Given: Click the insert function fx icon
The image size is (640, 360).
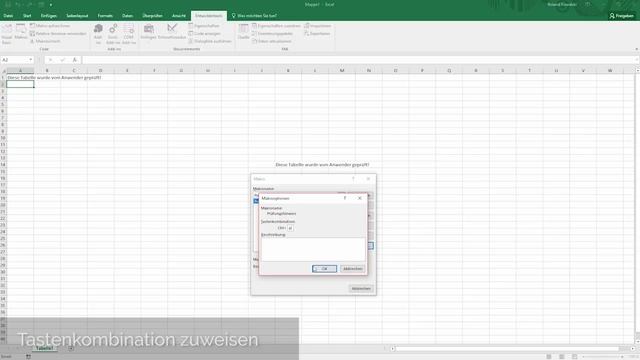Looking at the screenshot, I should pos(75,60).
